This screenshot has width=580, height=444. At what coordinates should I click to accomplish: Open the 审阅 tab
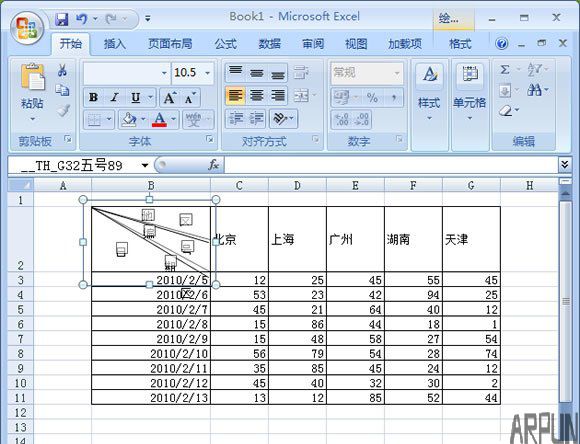[x=313, y=44]
